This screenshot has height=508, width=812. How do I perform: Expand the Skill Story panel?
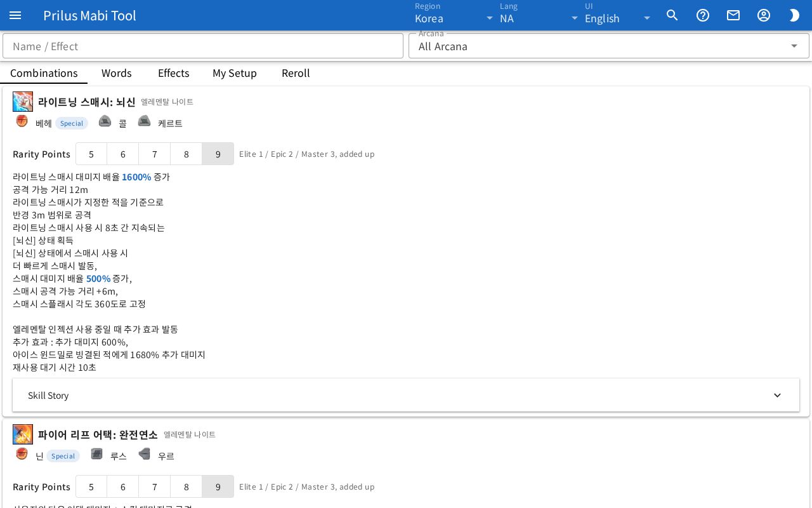[x=406, y=395]
